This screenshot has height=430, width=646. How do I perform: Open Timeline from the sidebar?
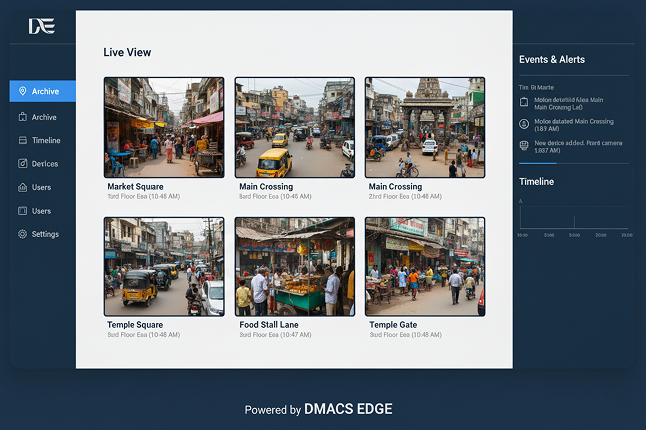pyautogui.click(x=43, y=140)
